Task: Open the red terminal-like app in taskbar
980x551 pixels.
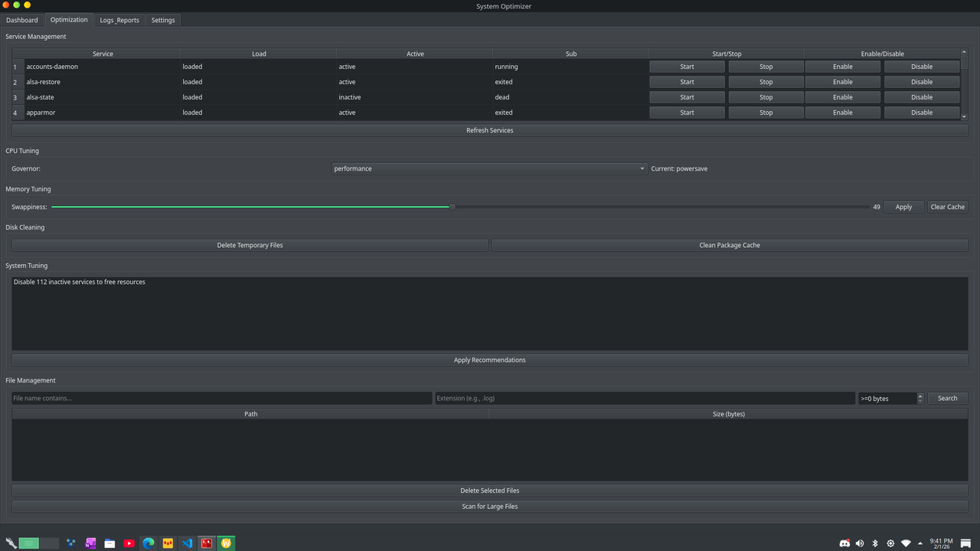Action: pyautogui.click(x=206, y=543)
